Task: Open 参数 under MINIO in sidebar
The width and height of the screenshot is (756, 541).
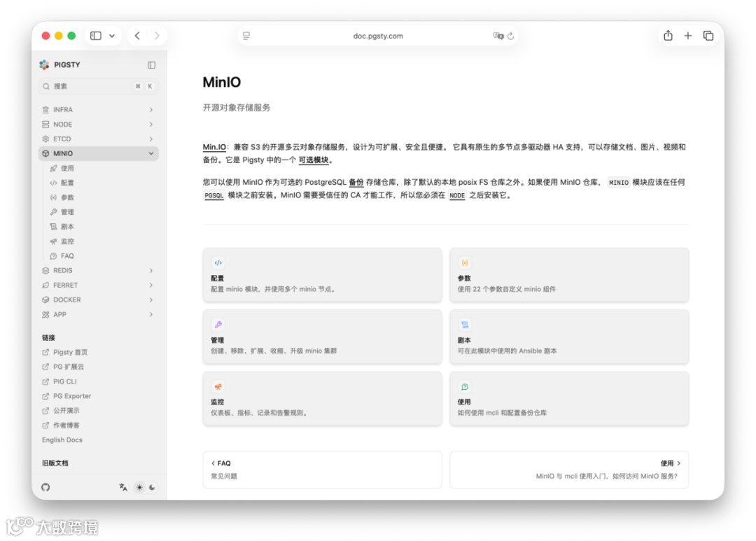Action: pos(67,197)
